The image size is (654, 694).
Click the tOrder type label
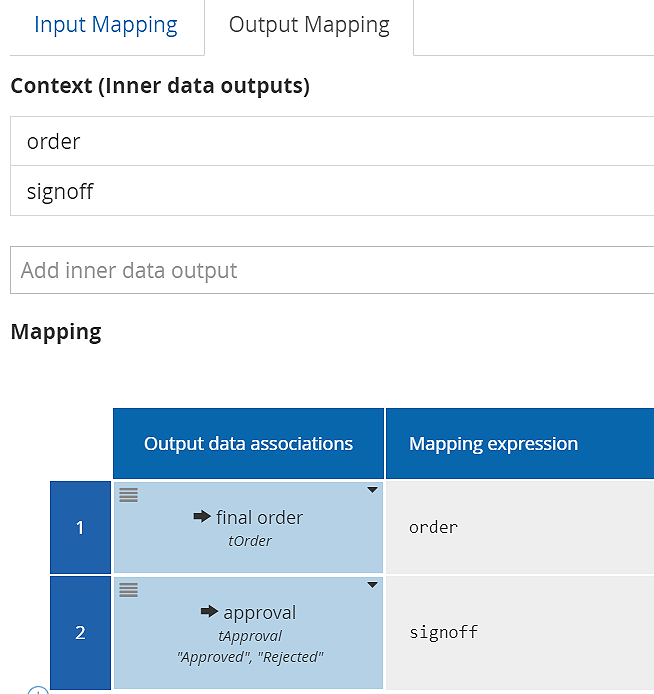[x=249, y=541]
